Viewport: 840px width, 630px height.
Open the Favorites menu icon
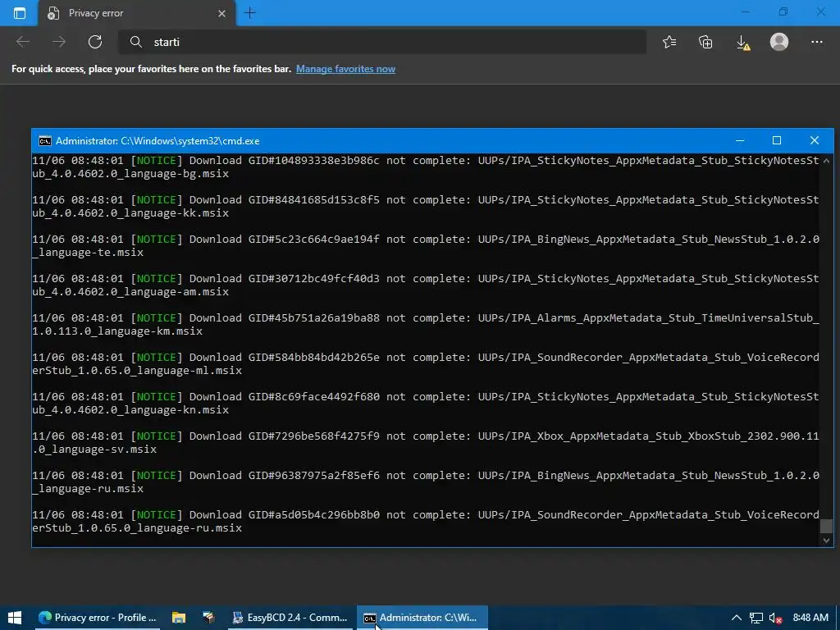(669, 42)
